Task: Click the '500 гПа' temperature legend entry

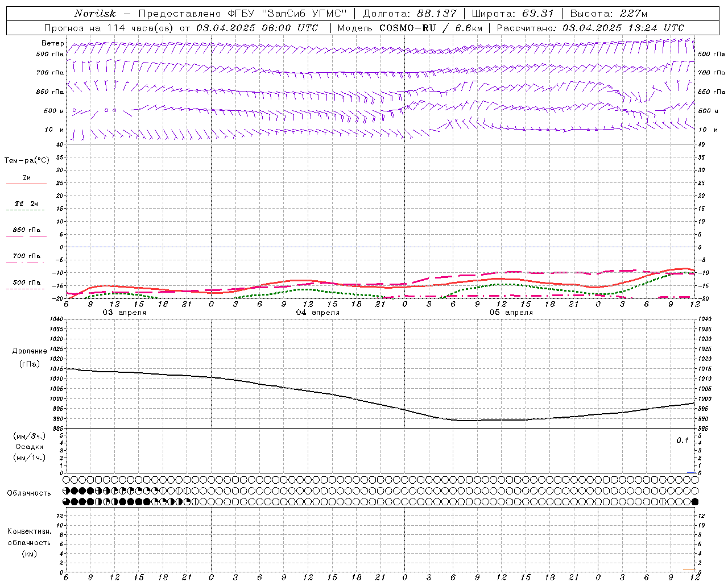Action: point(27,282)
